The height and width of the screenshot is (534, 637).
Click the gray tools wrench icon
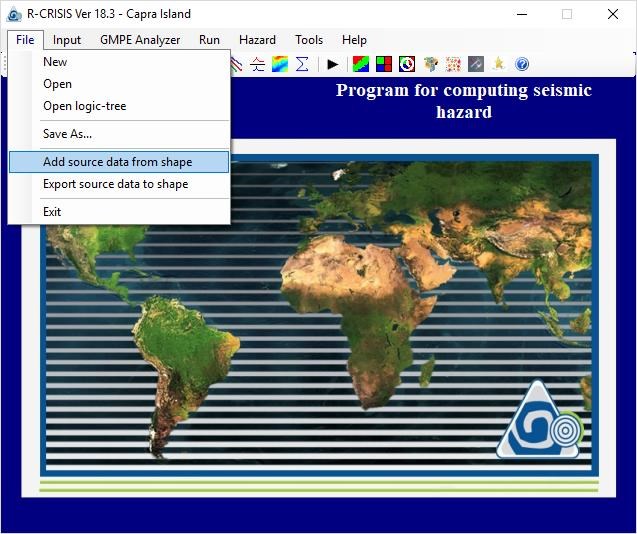476,64
